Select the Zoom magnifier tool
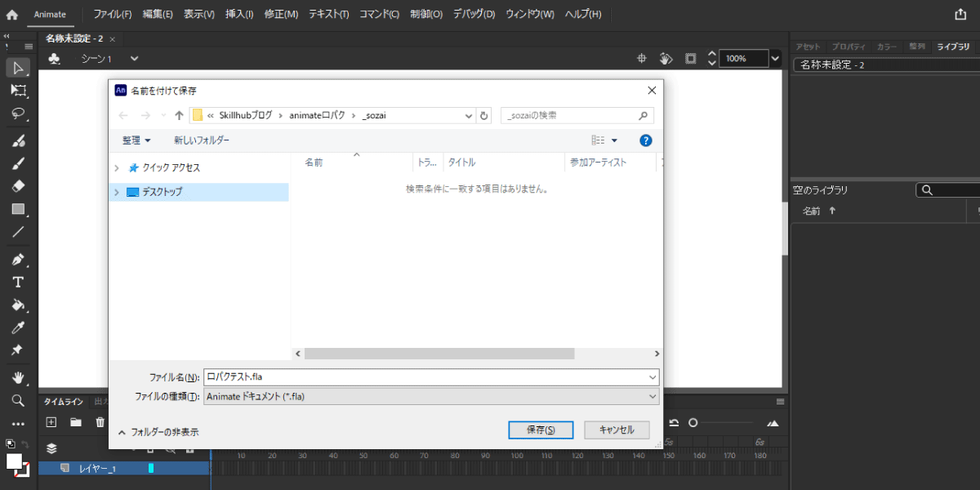 pyautogui.click(x=18, y=400)
